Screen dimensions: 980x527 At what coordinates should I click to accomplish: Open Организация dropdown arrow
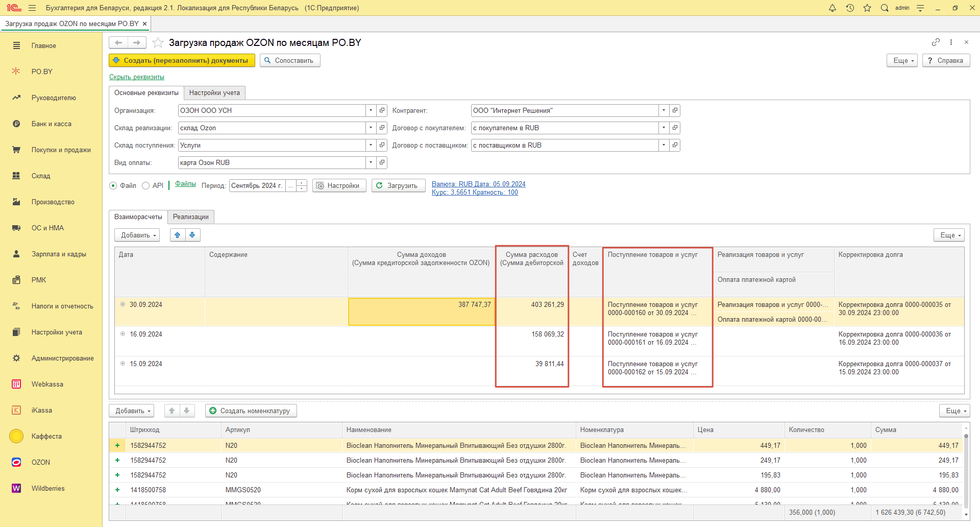371,110
